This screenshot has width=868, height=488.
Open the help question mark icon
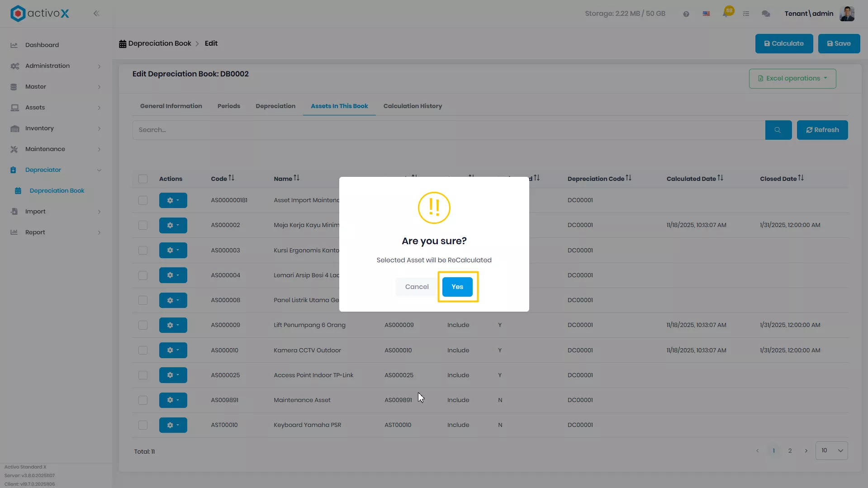(686, 14)
